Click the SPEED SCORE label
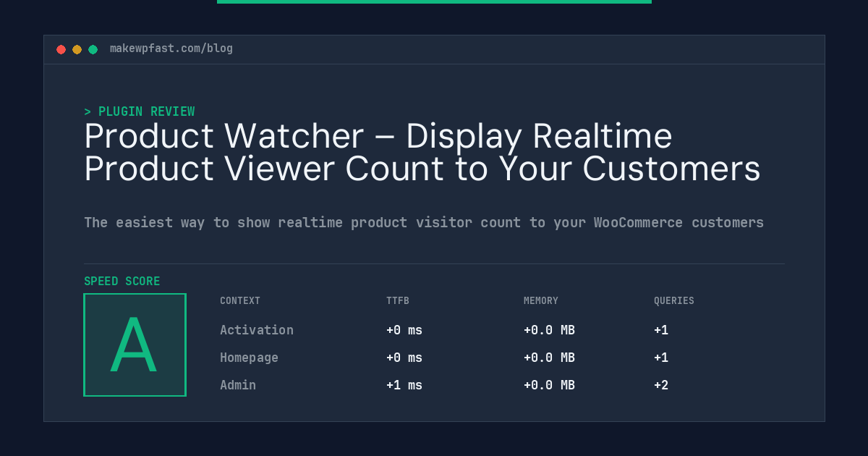This screenshot has width=868, height=456. (122, 282)
